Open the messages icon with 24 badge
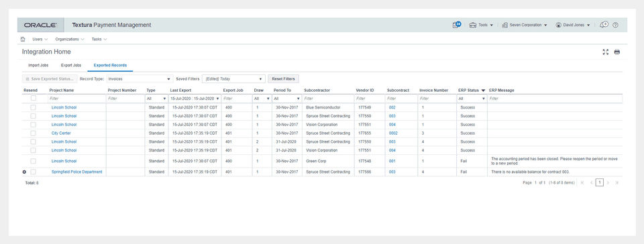The height and width of the screenshot is (244, 644). [456, 25]
